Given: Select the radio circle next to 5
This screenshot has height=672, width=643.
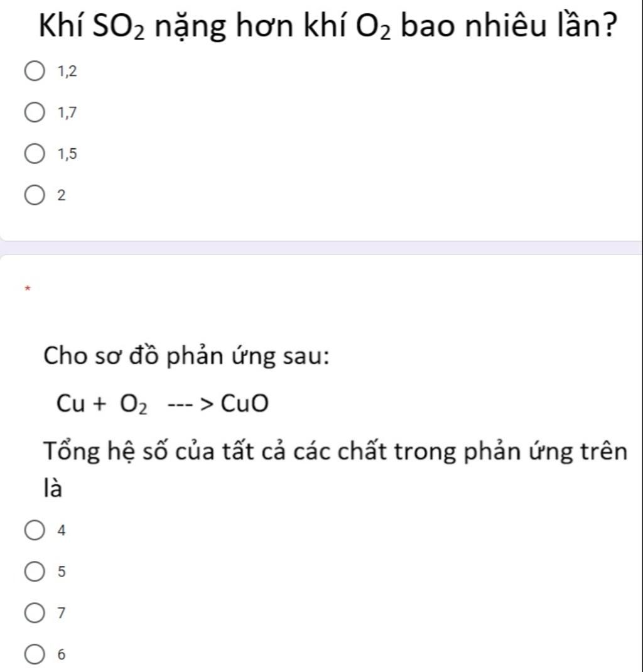Looking at the screenshot, I should click(35, 572).
